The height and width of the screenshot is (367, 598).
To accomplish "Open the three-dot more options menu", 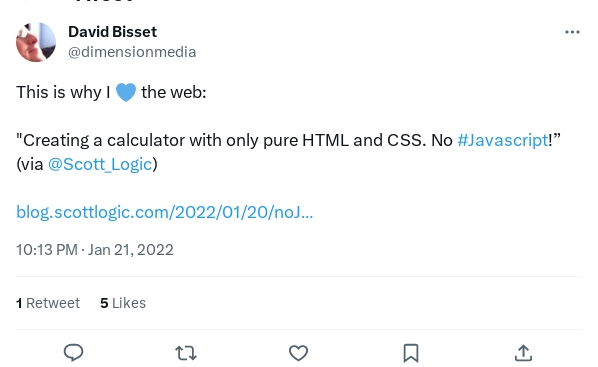I will [572, 32].
